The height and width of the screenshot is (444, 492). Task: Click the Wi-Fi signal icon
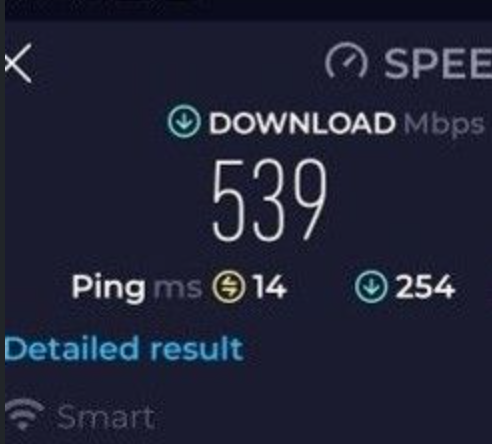[x=24, y=414]
